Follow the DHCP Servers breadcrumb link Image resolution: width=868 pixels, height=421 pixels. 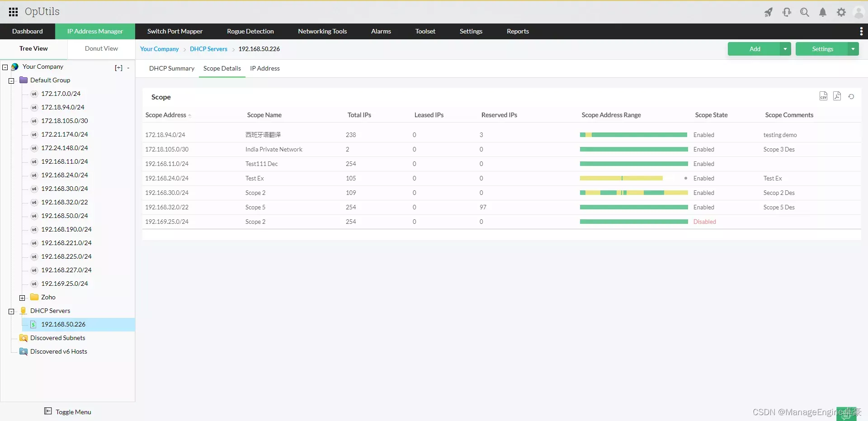click(208, 49)
